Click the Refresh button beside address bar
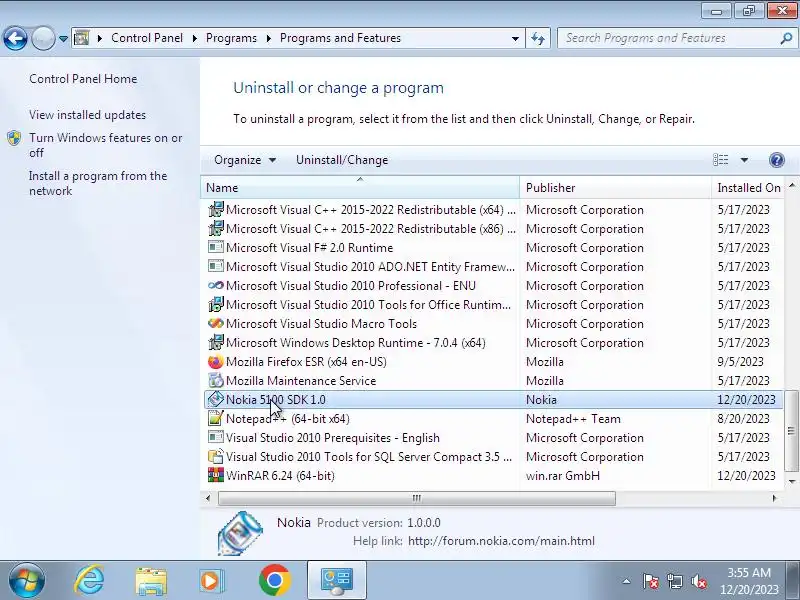This screenshot has width=800, height=600. tap(538, 38)
